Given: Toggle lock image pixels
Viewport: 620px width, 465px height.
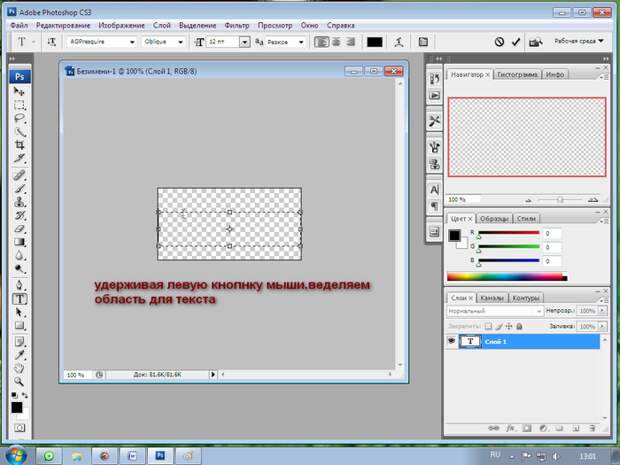Looking at the screenshot, I should pos(499,326).
